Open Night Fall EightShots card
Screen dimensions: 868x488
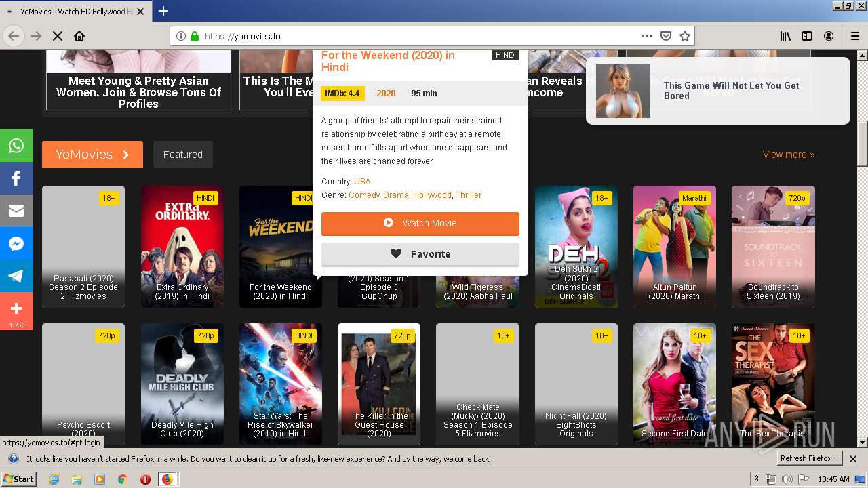(x=576, y=384)
